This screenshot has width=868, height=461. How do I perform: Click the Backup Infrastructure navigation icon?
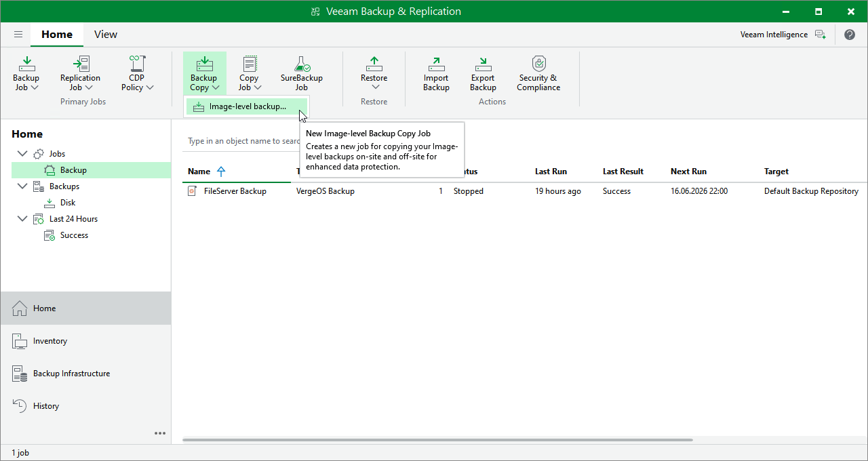20,374
